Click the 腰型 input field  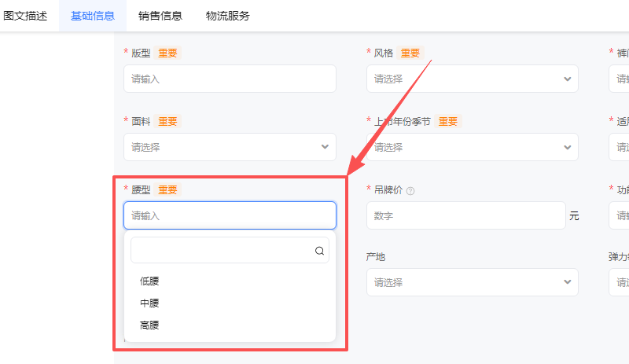230,215
